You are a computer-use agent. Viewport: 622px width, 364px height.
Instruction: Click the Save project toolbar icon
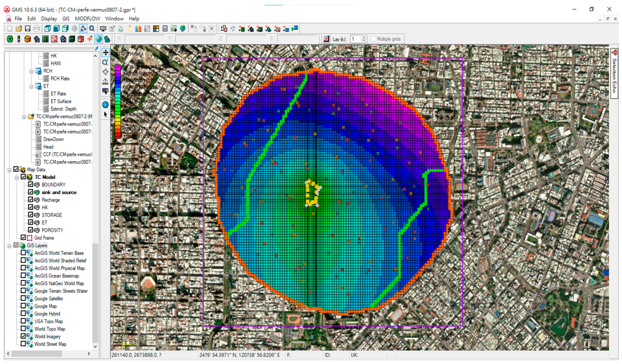tap(28, 29)
